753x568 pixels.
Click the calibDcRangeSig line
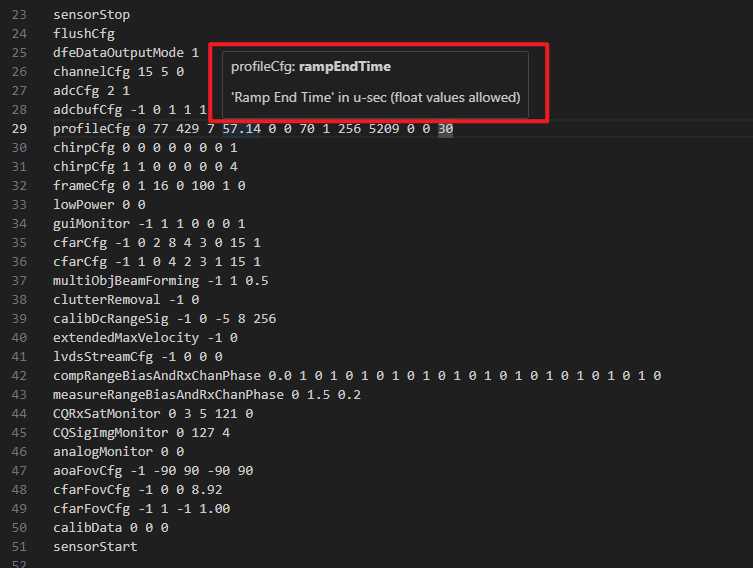164,319
